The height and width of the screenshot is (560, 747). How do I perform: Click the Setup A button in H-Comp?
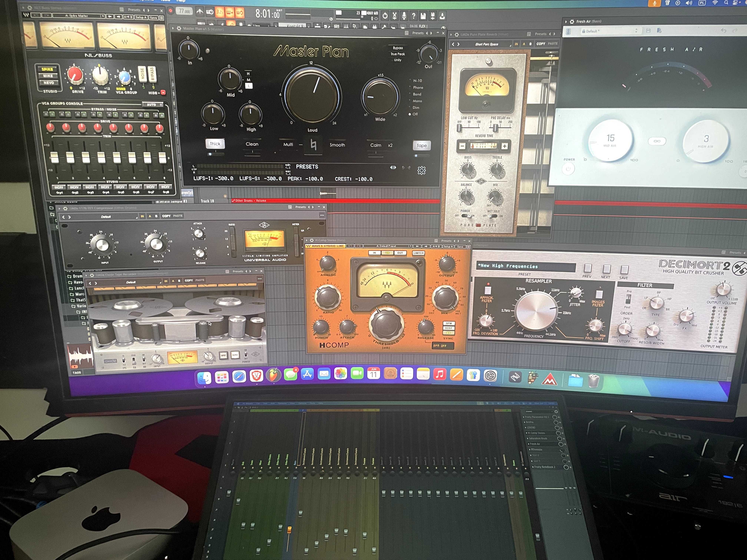(448, 247)
